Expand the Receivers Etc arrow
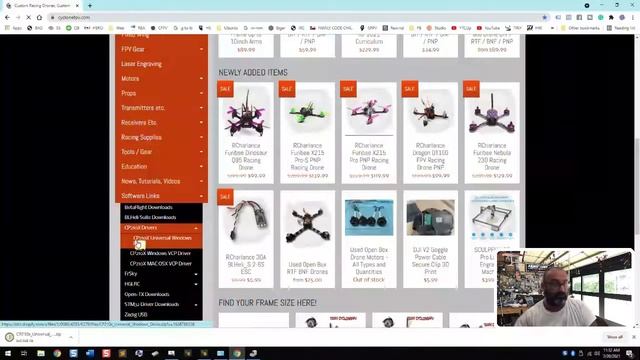 201,122
